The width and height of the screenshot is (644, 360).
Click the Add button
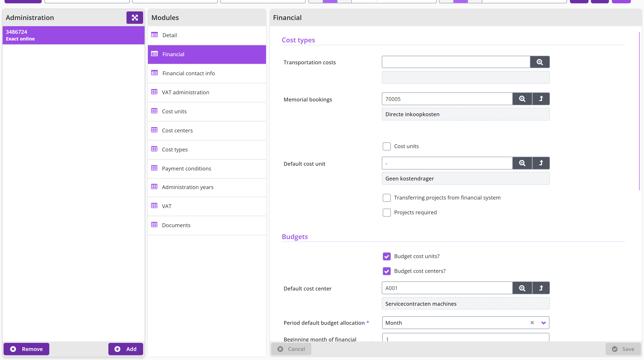click(126, 349)
